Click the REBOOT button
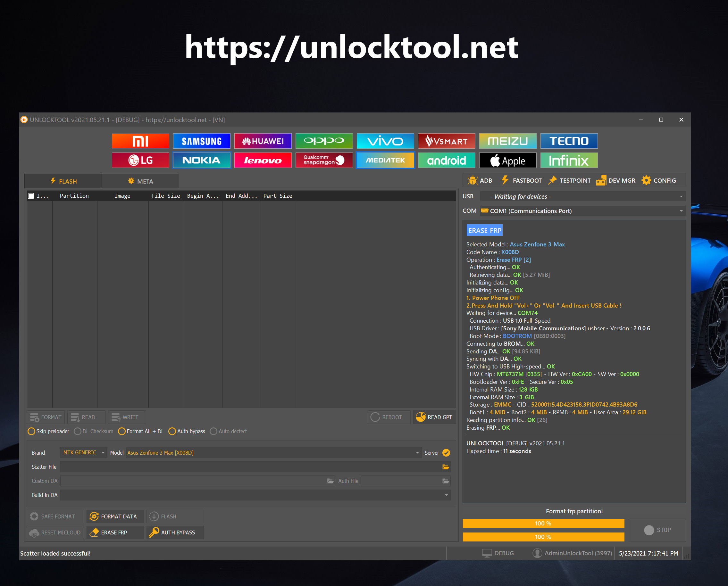 (x=389, y=417)
